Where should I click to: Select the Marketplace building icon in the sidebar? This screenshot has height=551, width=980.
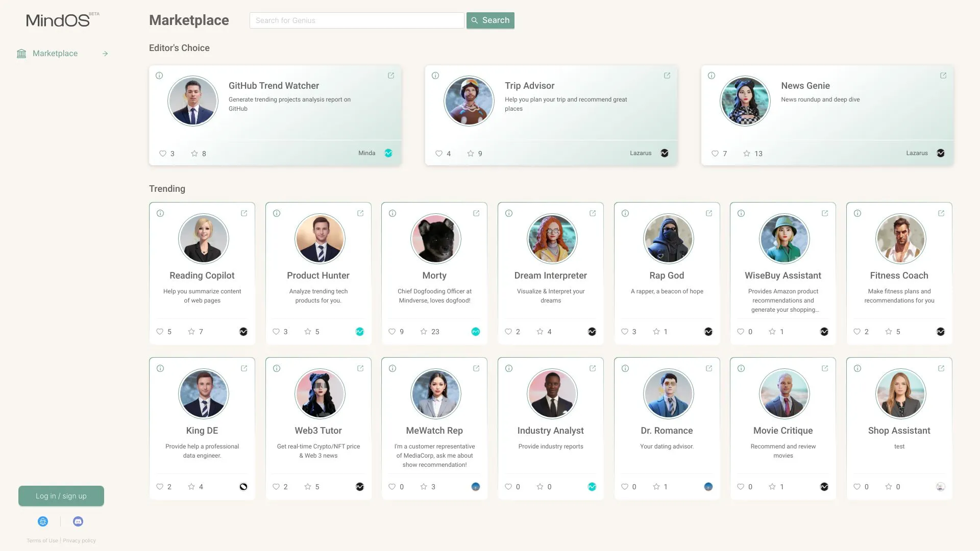(21, 53)
